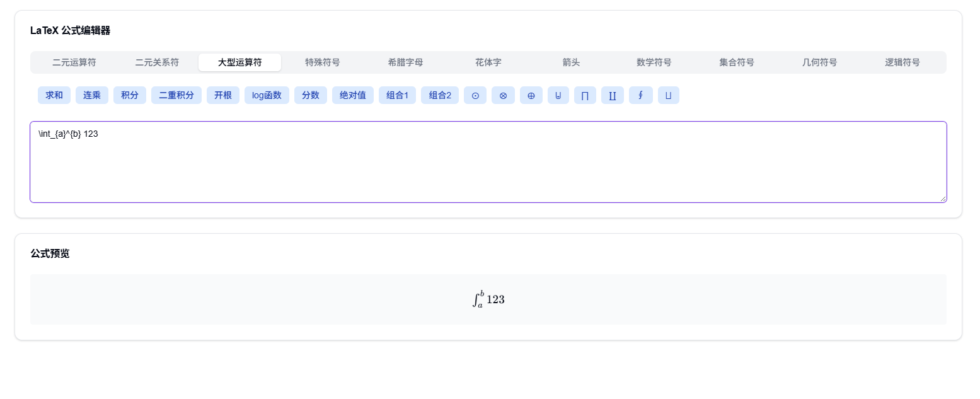Insert the circled times operator symbol

point(503,95)
